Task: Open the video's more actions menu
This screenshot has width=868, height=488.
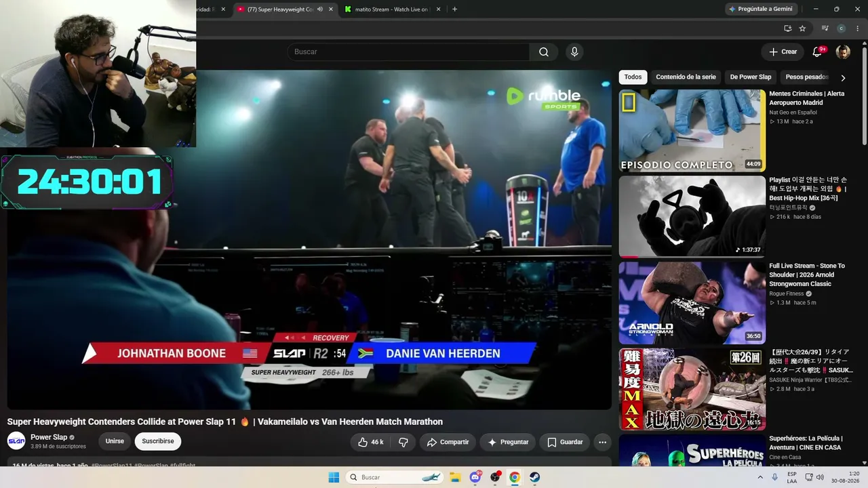Action: (x=602, y=442)
